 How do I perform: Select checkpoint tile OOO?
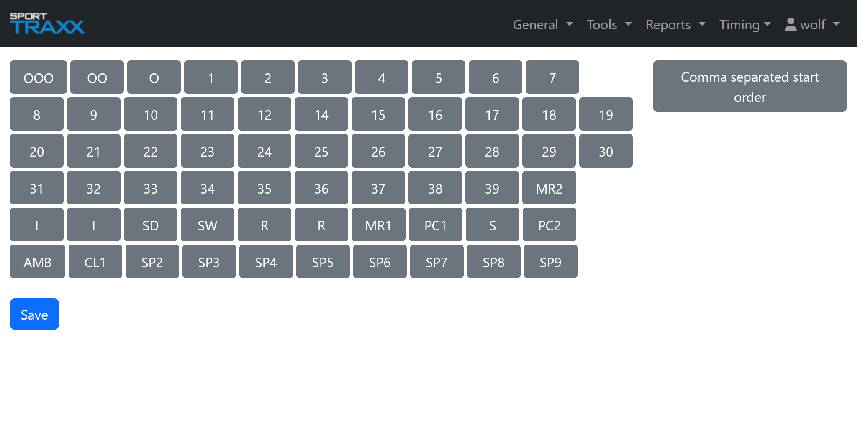pos(38,77)
